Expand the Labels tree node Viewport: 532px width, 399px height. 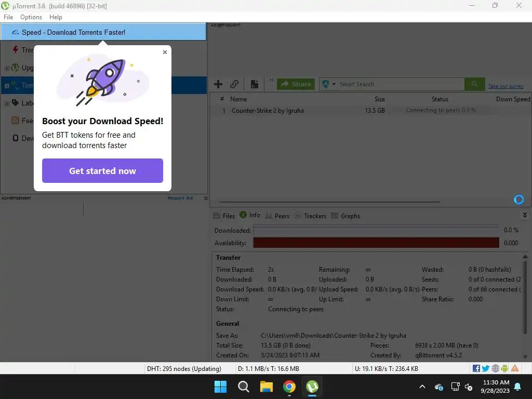coord(7,103)
